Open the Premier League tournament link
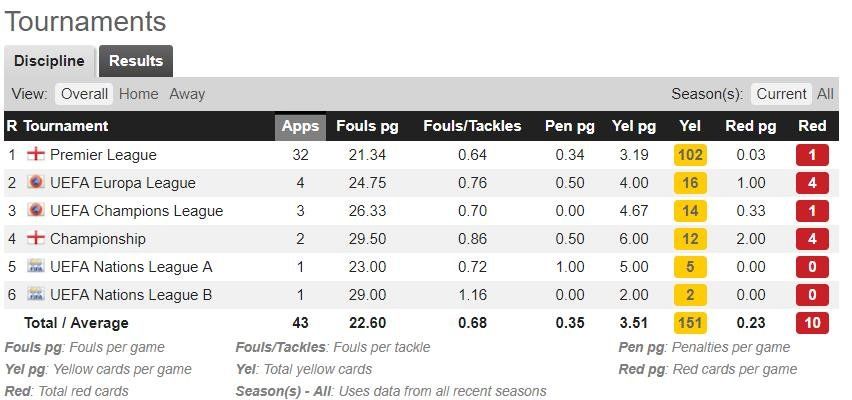Screen dimensions: 852x400 point(103,155)
